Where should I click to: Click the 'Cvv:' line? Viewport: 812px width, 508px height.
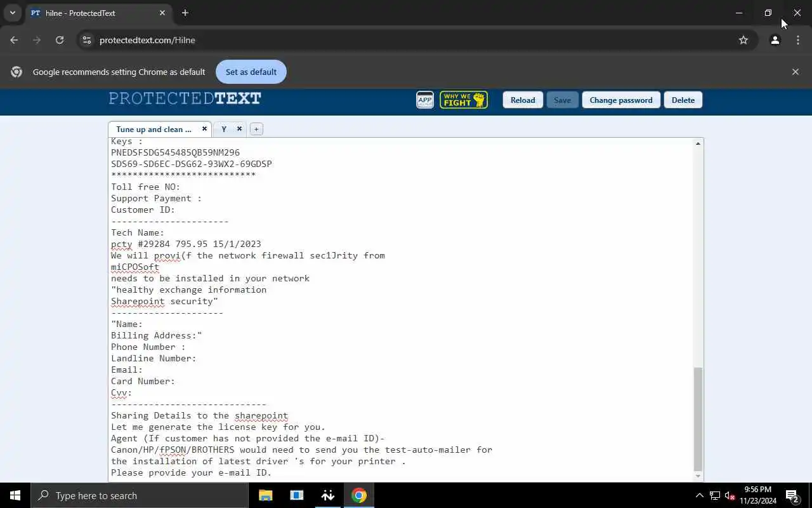pos(122,392)
